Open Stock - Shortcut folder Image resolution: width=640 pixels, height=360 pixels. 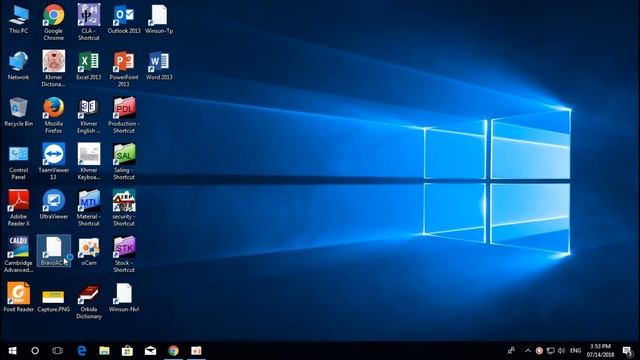[x=124, y=255]
